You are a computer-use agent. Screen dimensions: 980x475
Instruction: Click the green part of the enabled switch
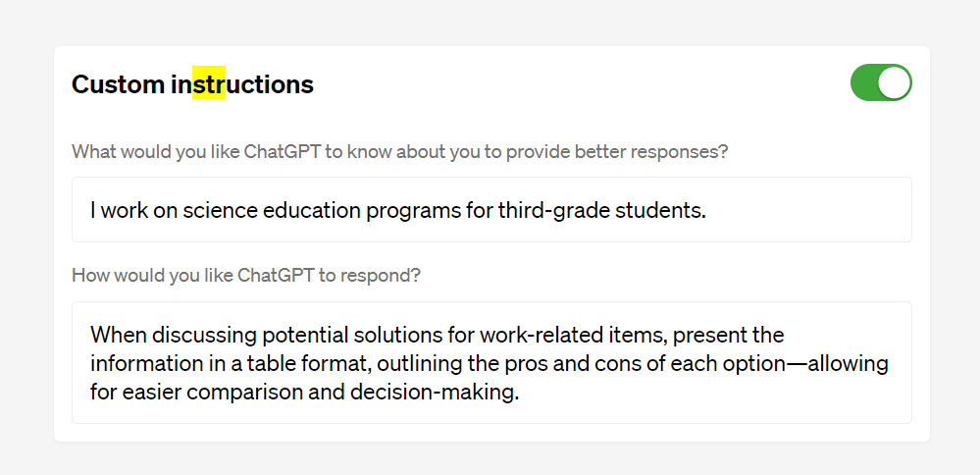(863, 82)
